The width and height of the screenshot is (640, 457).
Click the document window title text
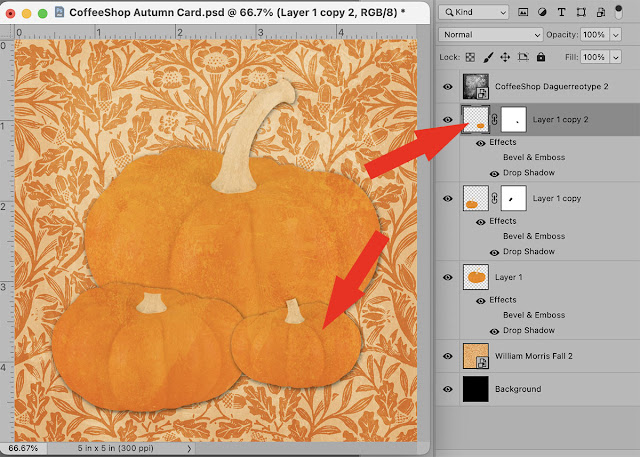coord(237,12)
